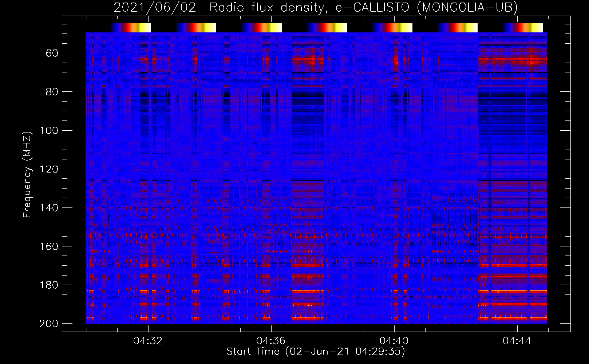Click the last color scale bar at top
This screenshot has width=589, height=364.
(522, 28)
